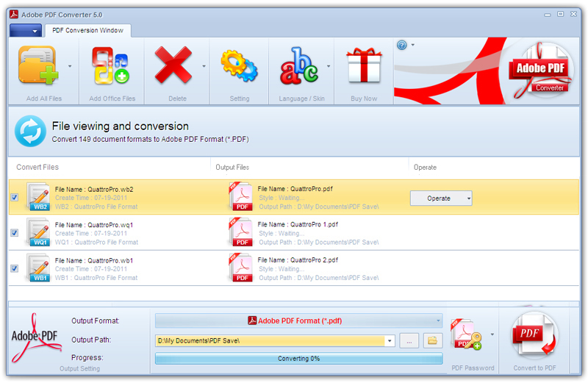Click the Converting 0% progress bar

click(299, 359)
